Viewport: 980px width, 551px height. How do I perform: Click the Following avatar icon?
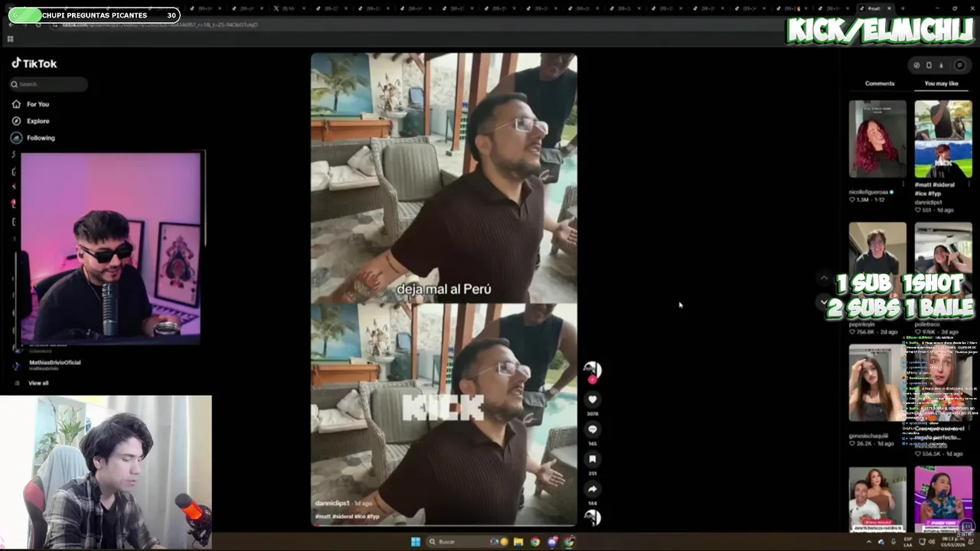pos(16,138)
